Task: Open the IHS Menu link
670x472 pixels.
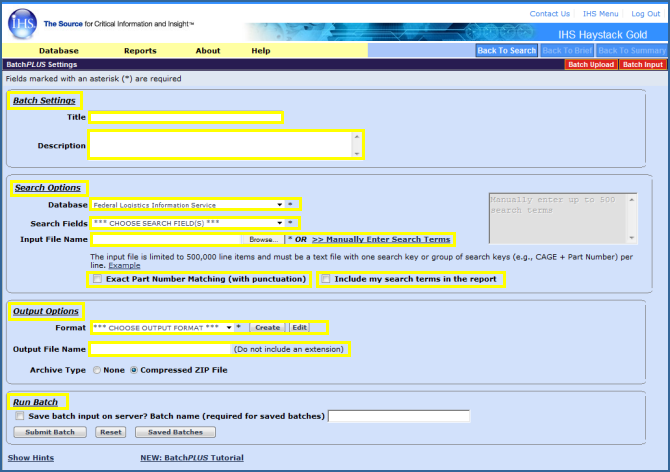Action: click(x=600, y=14)
